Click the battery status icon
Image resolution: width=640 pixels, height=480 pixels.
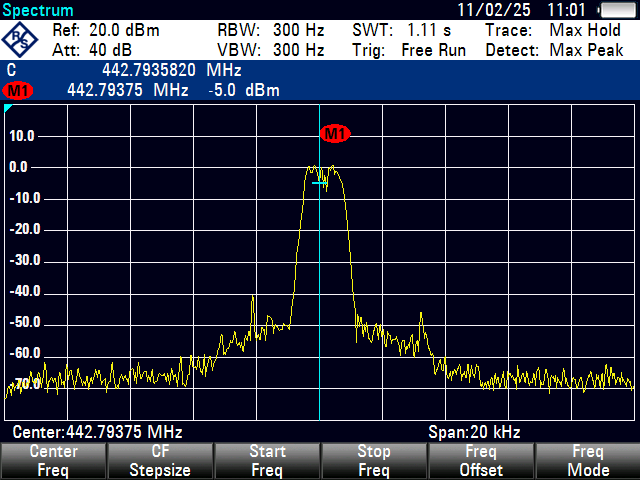pos(618,10)
